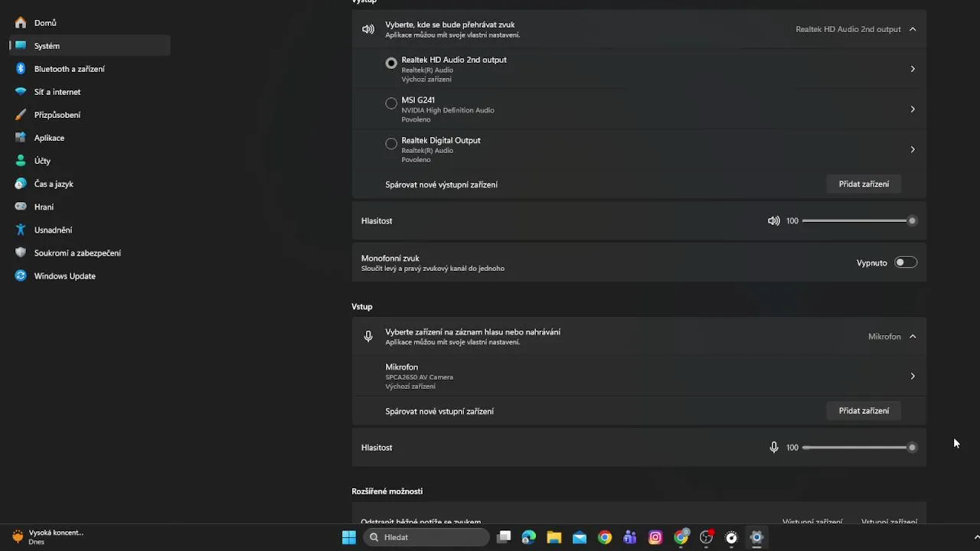
Task: Open Realtek HD Audio 2nd output details chevron
Action: (913, 69)
